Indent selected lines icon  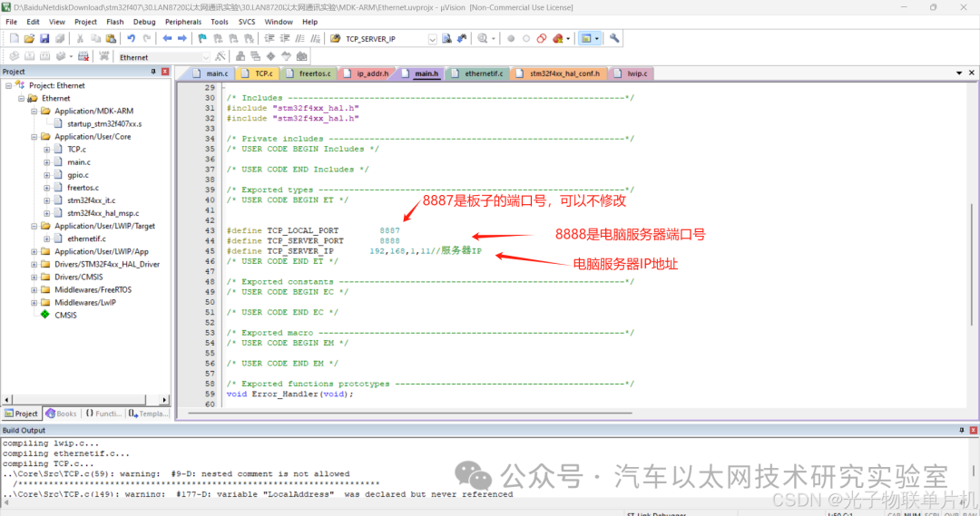[x=269, y=39]
